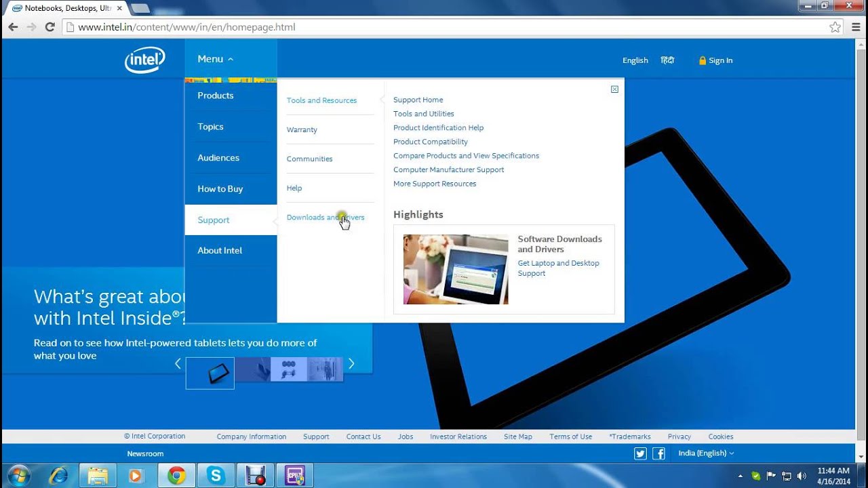The height and width of the screenshot is (488, 868).
Task: Open Compare Products and View Specifications
Action: [x=467, y=156]
